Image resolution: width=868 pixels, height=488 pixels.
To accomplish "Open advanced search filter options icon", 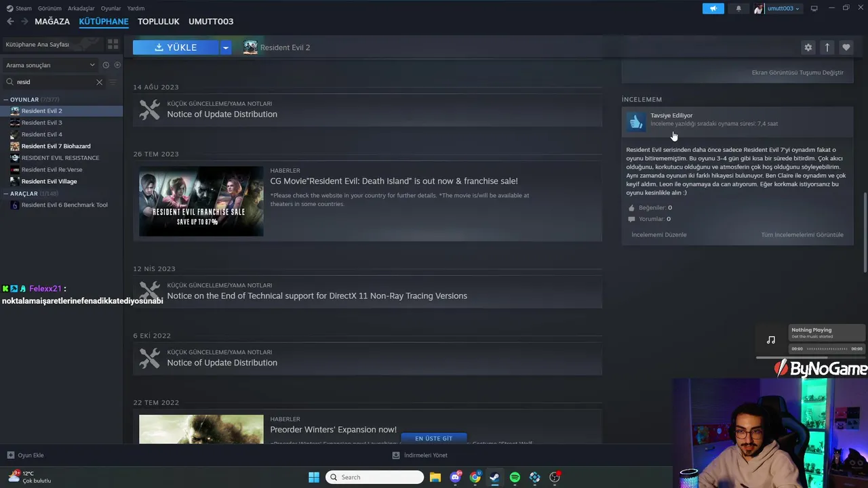I will click(114, 82).
